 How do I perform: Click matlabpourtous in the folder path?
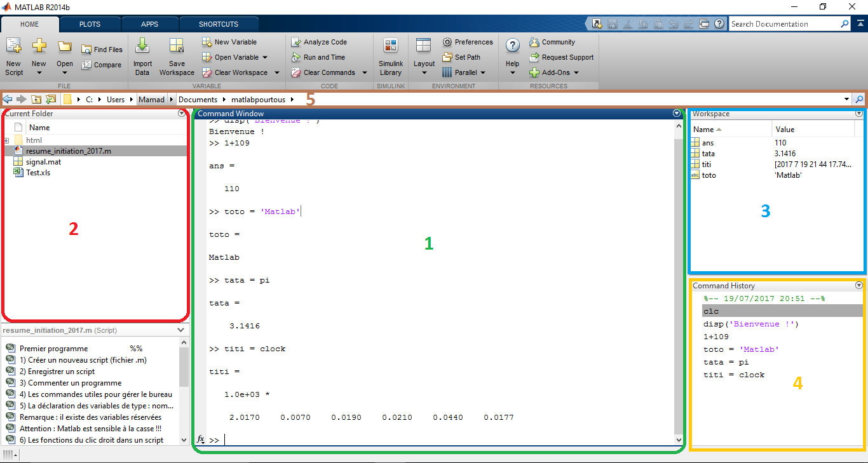point(259,100)
